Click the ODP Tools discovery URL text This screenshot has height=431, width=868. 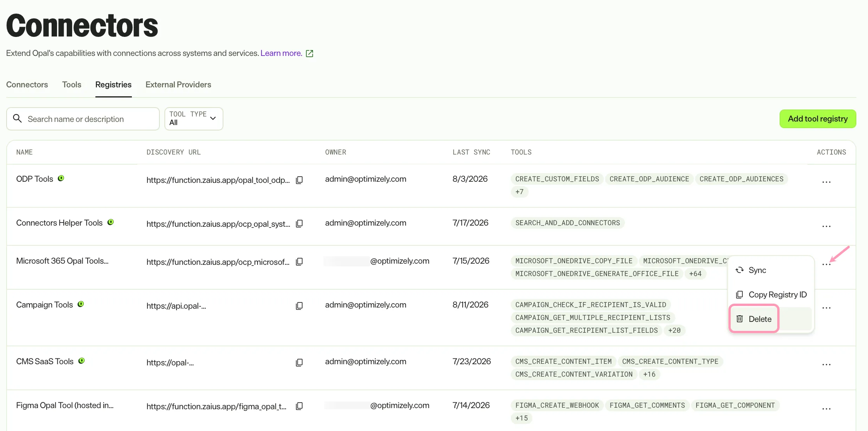[x=218, y=180]
